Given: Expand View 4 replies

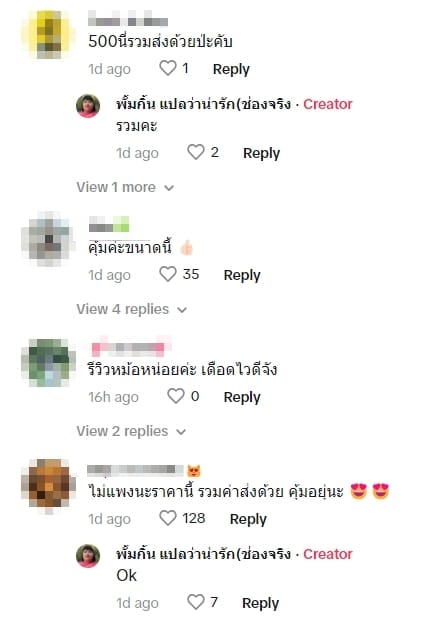Looking at the screenshot, I should (132, 309).
